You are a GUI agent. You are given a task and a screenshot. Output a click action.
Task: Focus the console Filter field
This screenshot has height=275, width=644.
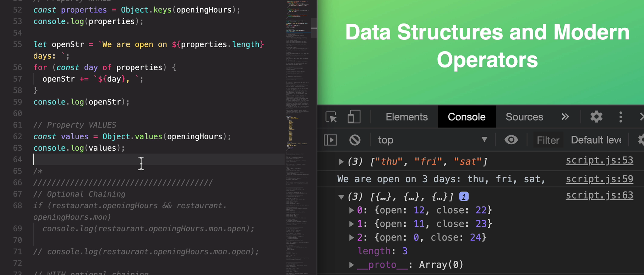point(548,140)
